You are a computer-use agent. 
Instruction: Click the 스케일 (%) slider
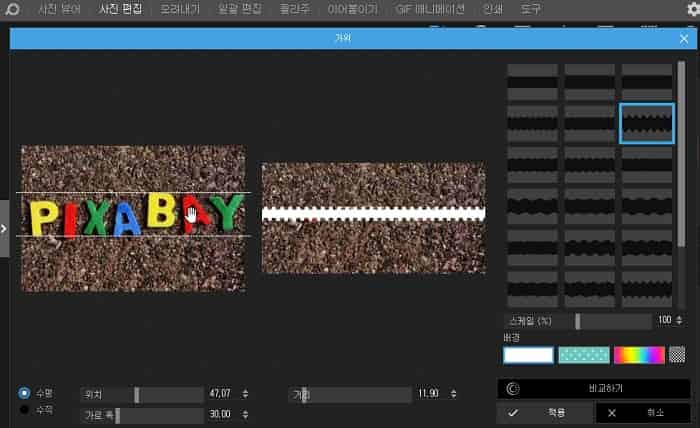(x=578, y=321)
